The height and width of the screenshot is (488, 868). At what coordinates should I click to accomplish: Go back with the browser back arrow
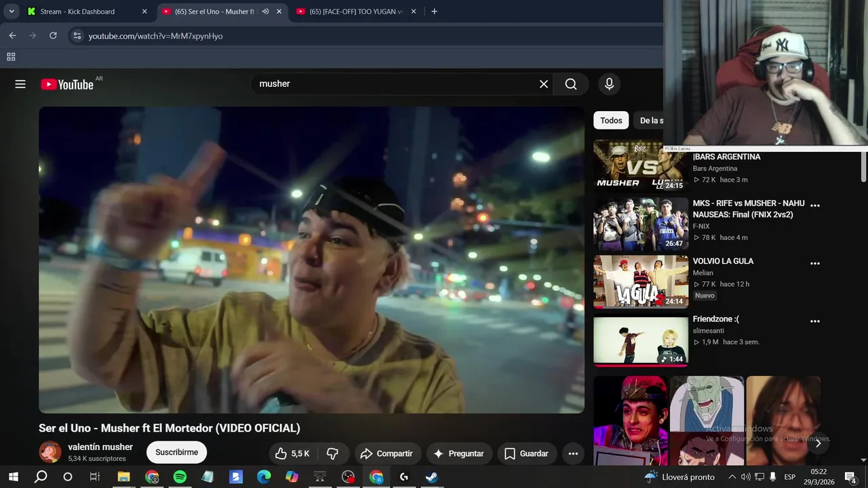click(12, 36)
